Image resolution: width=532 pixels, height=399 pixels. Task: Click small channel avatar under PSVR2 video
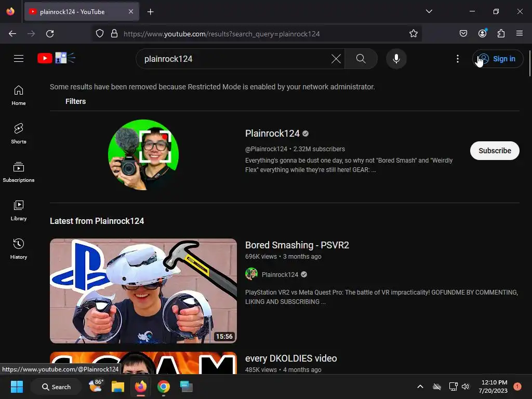click(251, 274)
